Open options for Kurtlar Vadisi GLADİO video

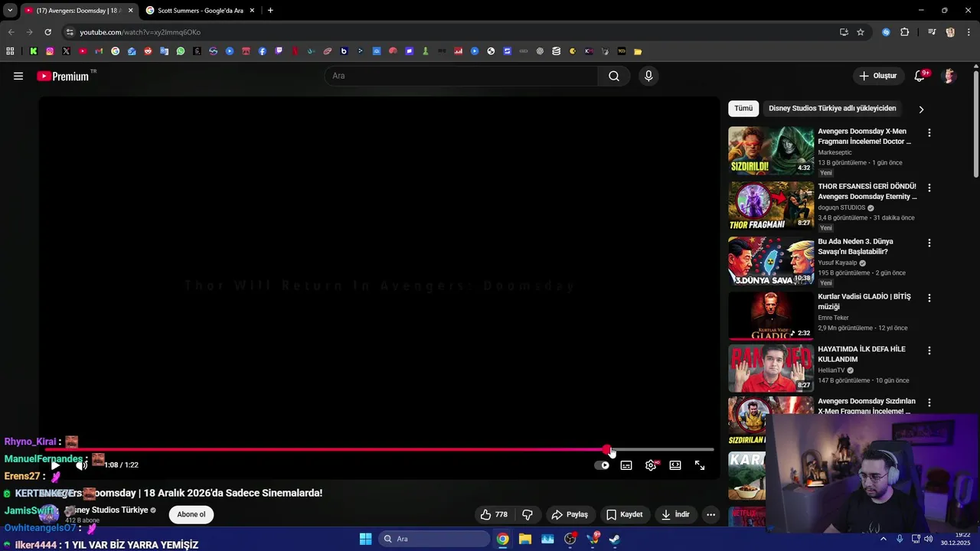(x=929, y=298)
